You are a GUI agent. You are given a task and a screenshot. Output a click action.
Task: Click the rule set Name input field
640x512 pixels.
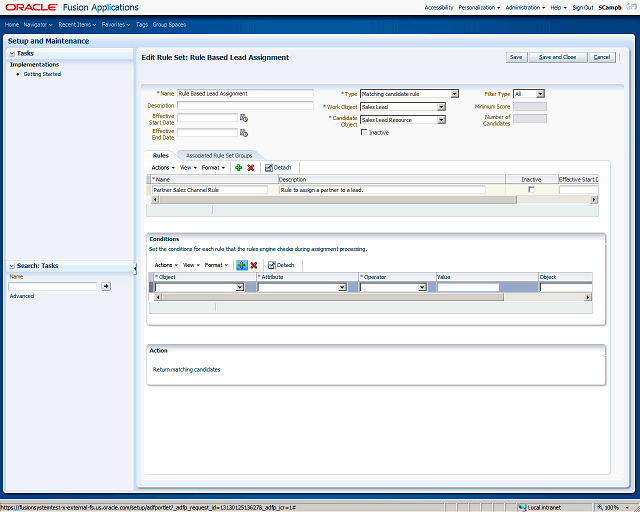[245, 93]
